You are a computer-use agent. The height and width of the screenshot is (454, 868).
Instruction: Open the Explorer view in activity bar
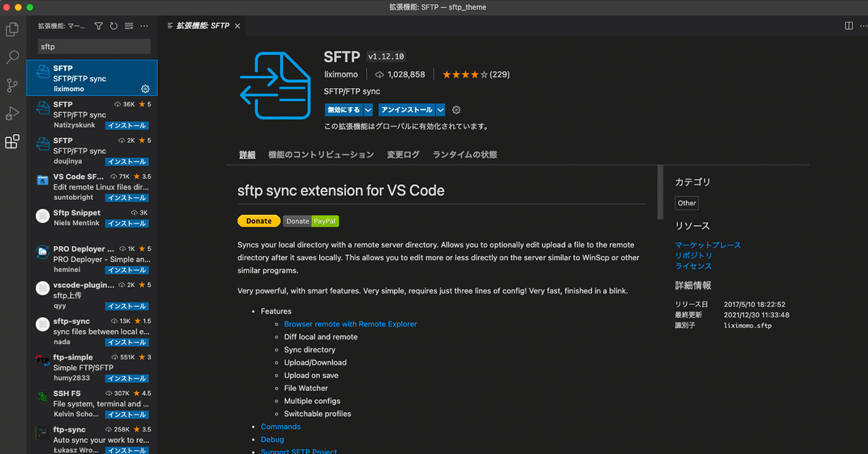[x=12, y=30]
